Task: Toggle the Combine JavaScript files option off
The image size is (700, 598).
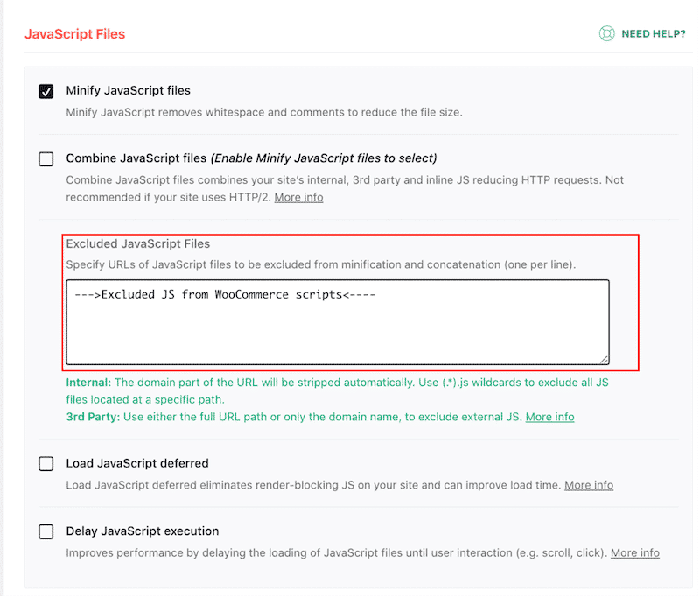Action: [x=45, y=158]
